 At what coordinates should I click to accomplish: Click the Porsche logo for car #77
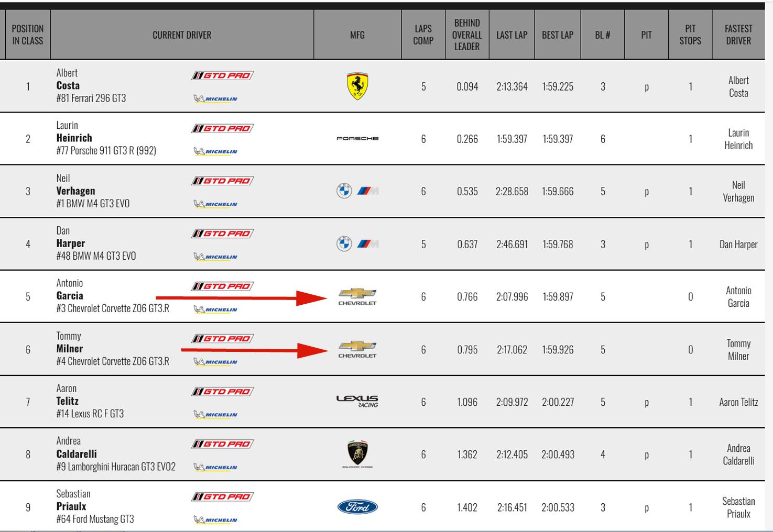pyautogui.click(x=357, y=139)
